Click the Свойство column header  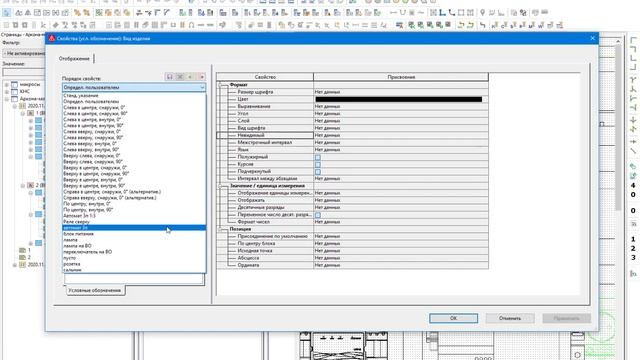(265, 77)
